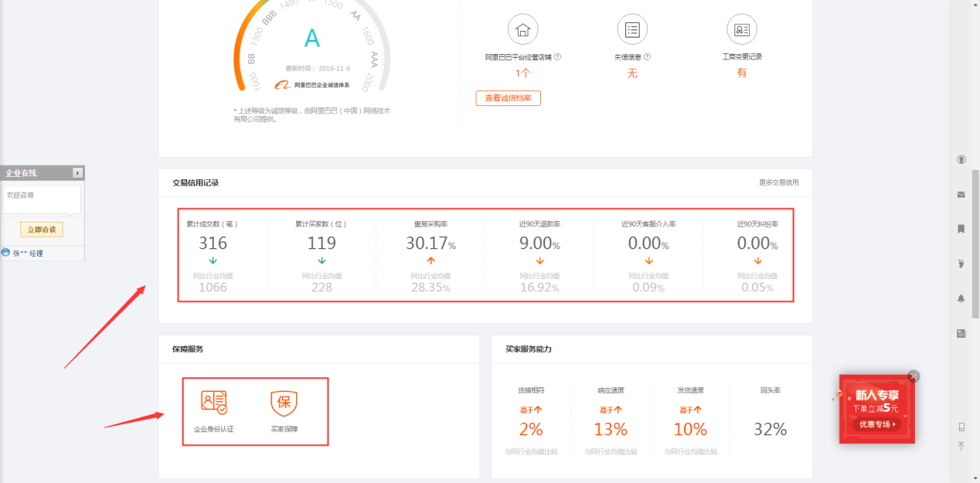
Task: Click the 近90天退款率 value 9.00%
Action: pyautogui.click(x=539, y=243)
